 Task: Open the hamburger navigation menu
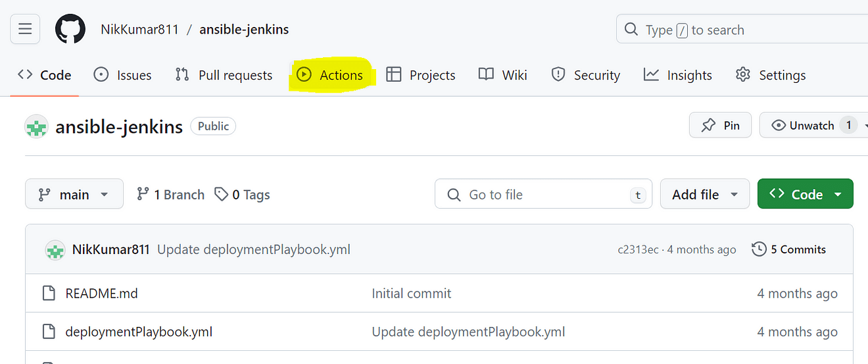25,30
